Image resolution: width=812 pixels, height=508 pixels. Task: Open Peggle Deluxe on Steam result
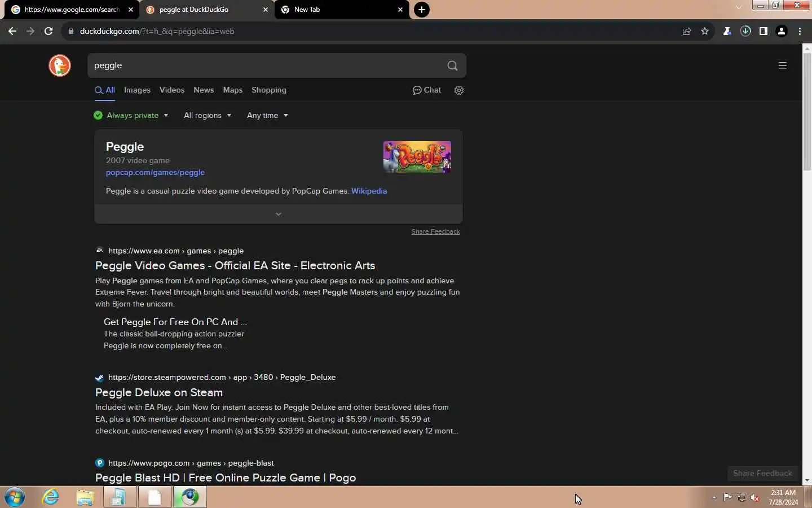pos(159,392)
